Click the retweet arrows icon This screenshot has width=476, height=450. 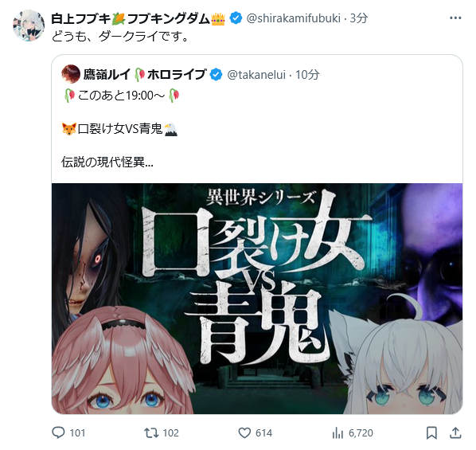click(x=151, y=432)
